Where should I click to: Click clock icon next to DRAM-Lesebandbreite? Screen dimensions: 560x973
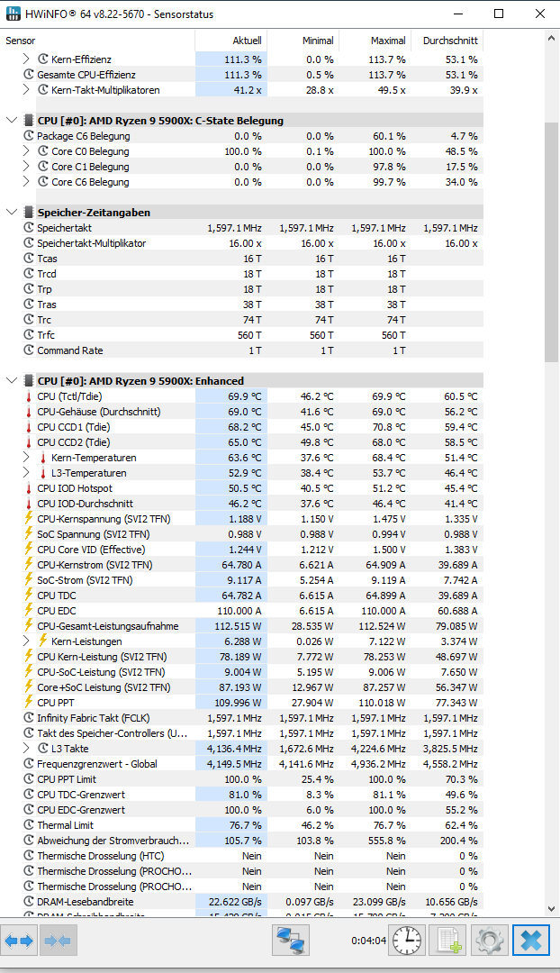[x=29, y=902]
